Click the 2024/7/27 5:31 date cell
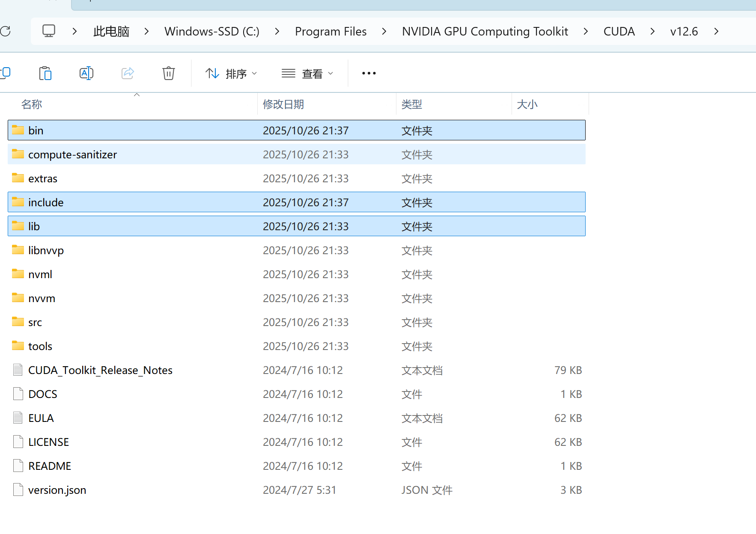 pyautogui.click(x=300, y=490)
